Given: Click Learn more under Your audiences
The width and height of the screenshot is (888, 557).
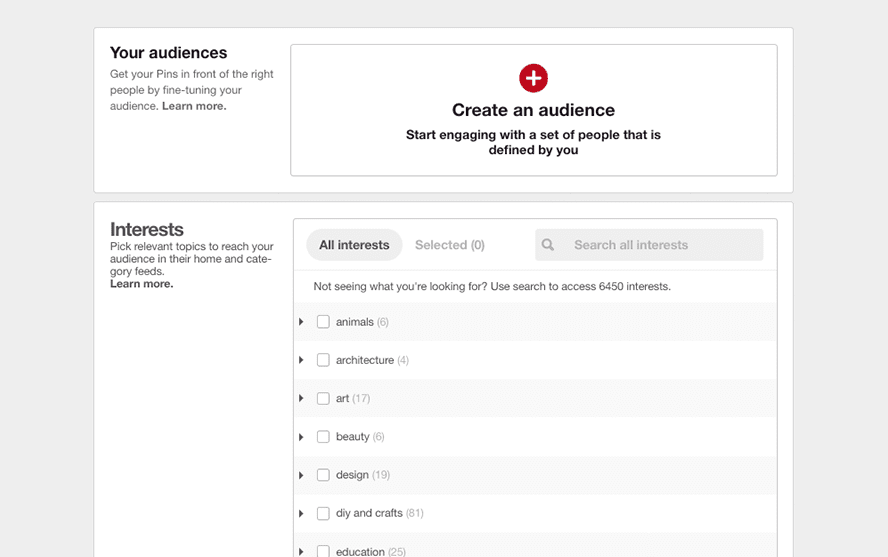Looking at the screenshot, I should [194, 106].
